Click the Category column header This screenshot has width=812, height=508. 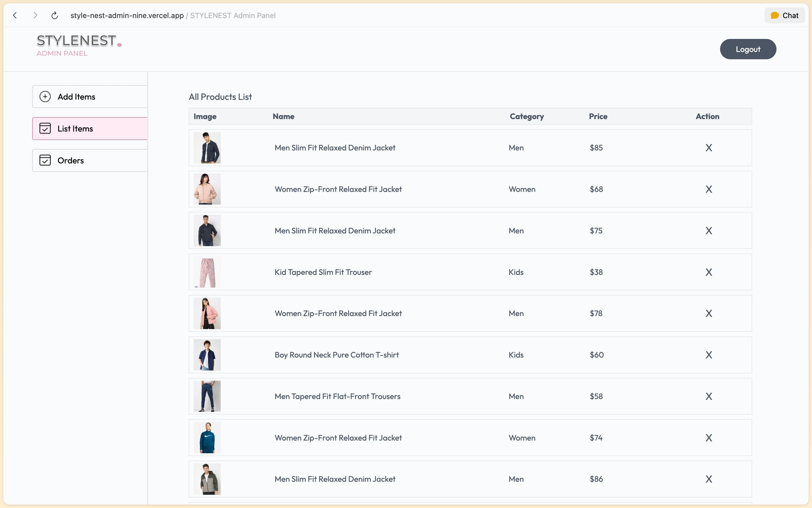click(x=527, y=117)
